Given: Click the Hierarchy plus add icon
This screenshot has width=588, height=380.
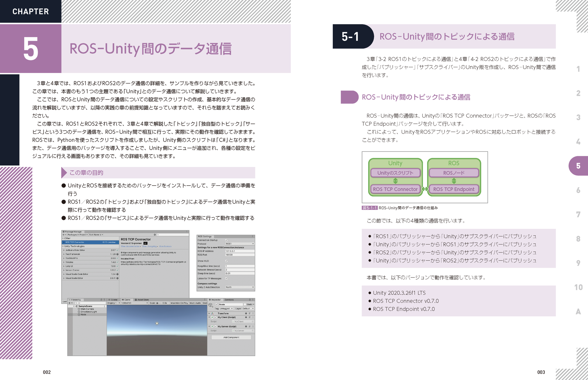Looking at the screenshot, I should pyautogui.click(x=70, y=303).
